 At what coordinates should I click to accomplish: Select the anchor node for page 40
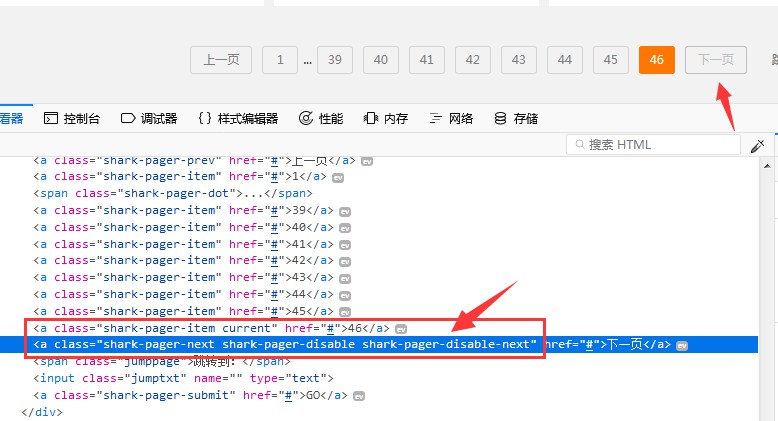pyautogui.click(x=183, y=227)
